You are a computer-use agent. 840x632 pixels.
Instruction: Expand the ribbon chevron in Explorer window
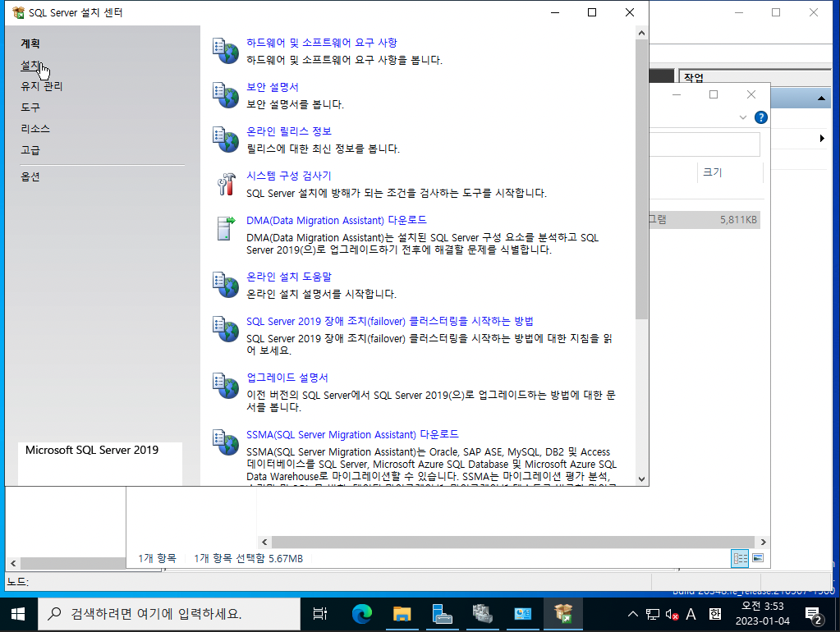(x=742, y=117)
